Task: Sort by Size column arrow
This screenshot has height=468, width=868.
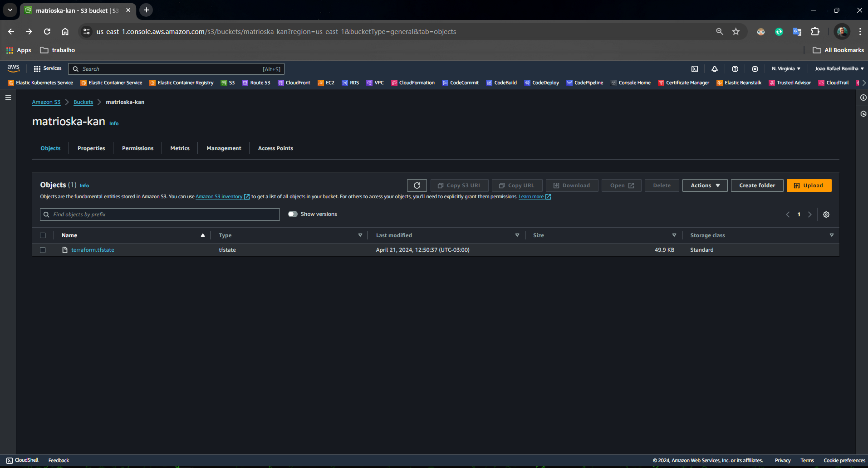Action: click(x=674, y=235)
